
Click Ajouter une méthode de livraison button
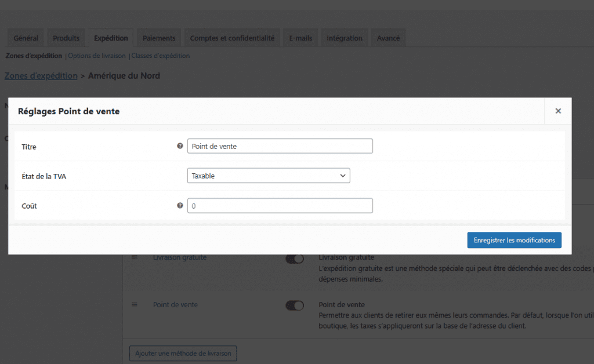tap(183, 353)
